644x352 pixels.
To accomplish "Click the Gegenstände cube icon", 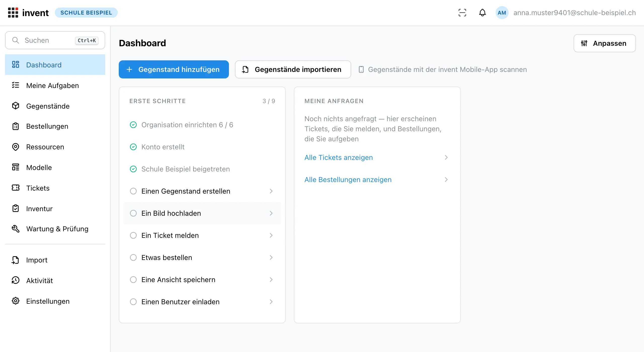I will coord(16,106).
